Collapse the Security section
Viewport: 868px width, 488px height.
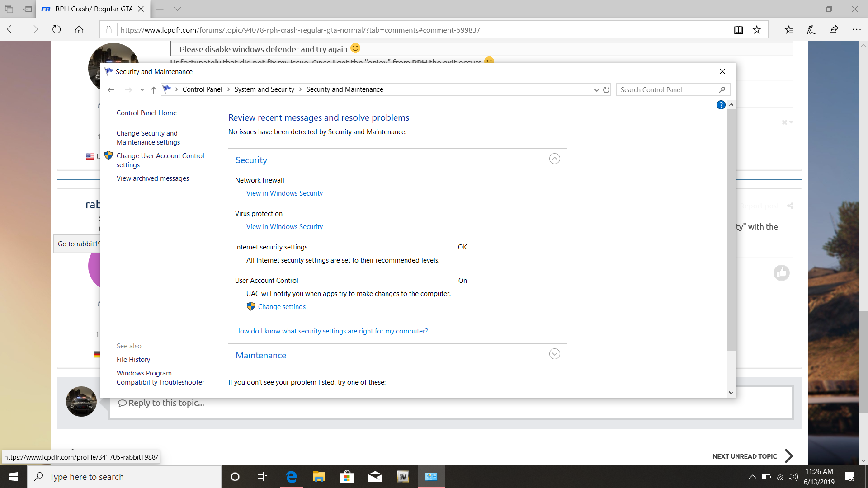click(x=554, y=159)
